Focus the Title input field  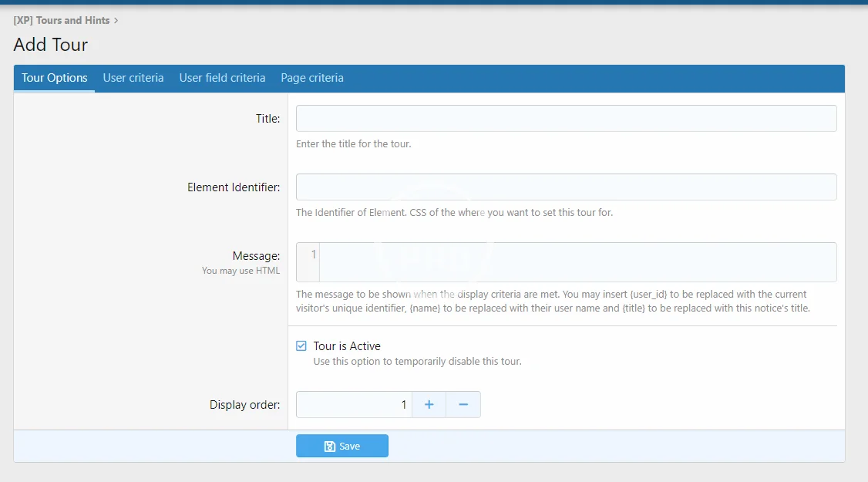[x=566, y=119]
